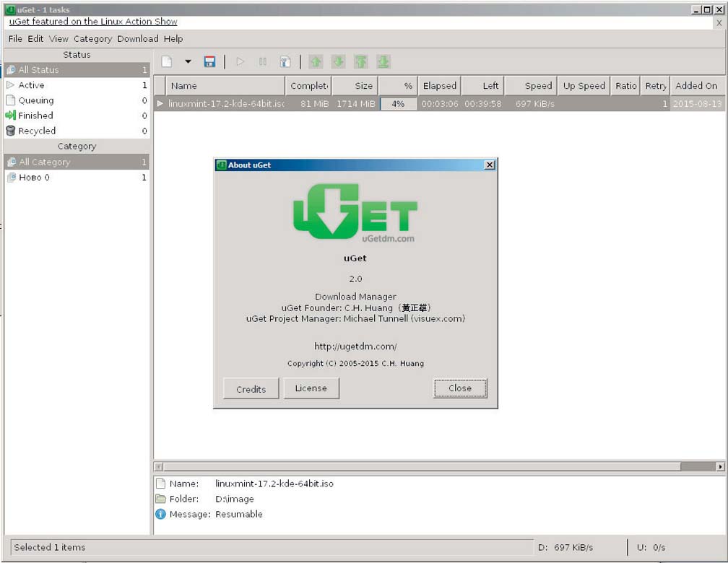Open the Category menu
This screenshot has height=563, width=728.
(x=93, y=38)
